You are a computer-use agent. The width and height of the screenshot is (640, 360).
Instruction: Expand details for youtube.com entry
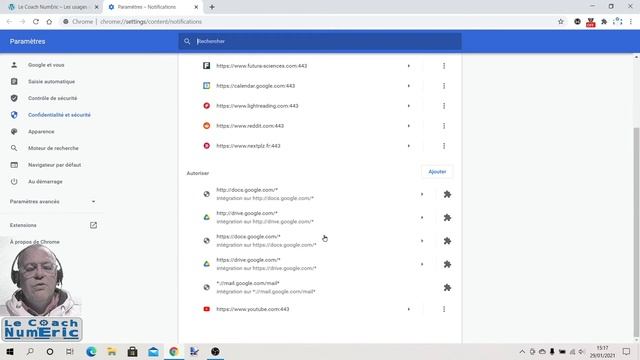[x=409, y=309]
